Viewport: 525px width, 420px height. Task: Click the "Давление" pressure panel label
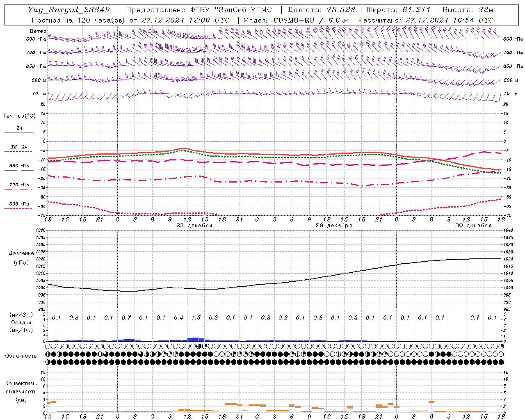point(21,253)
